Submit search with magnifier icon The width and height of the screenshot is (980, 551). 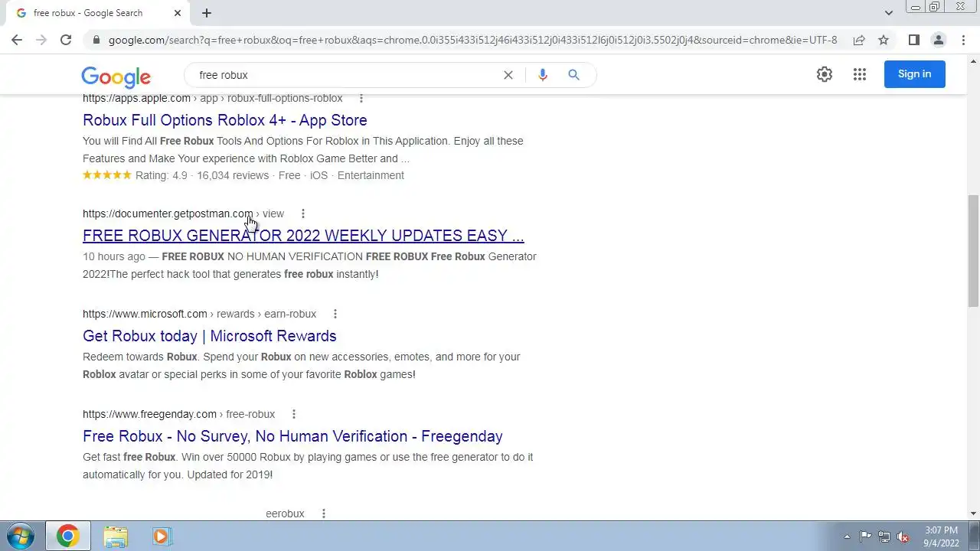(573, 75)
